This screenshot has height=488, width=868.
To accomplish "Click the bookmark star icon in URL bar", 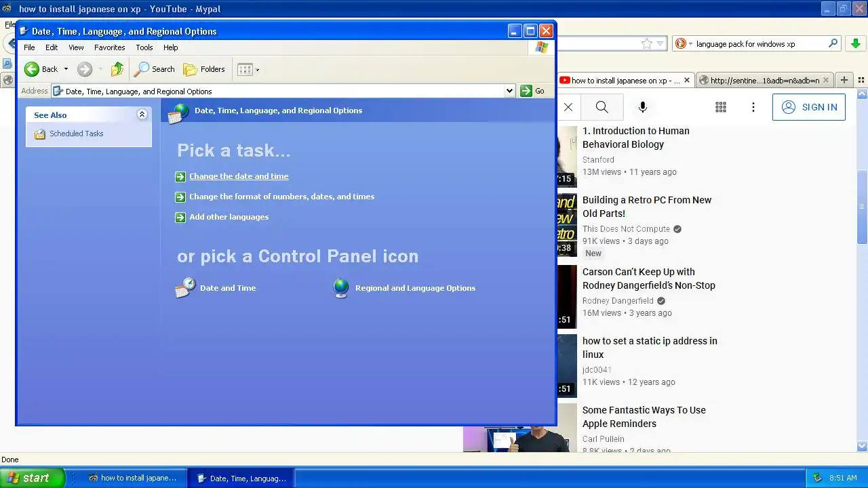I will [x=646, y=44].
